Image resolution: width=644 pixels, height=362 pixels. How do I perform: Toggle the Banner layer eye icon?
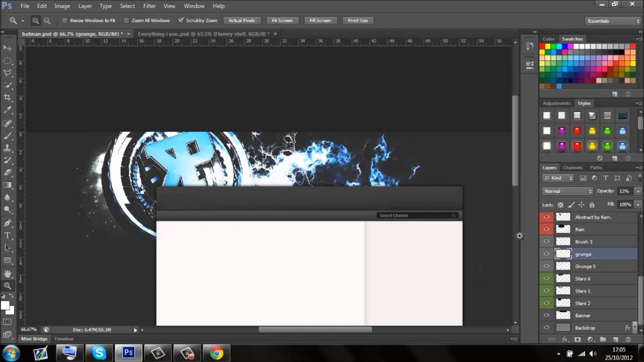pos(546,315)
